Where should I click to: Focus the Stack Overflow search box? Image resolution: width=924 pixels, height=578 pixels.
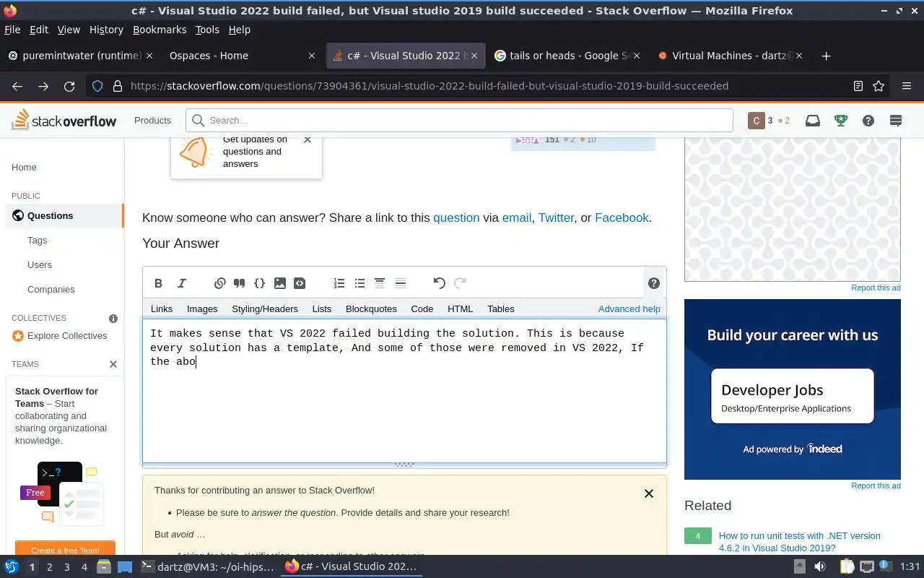(x=459, y=121)
